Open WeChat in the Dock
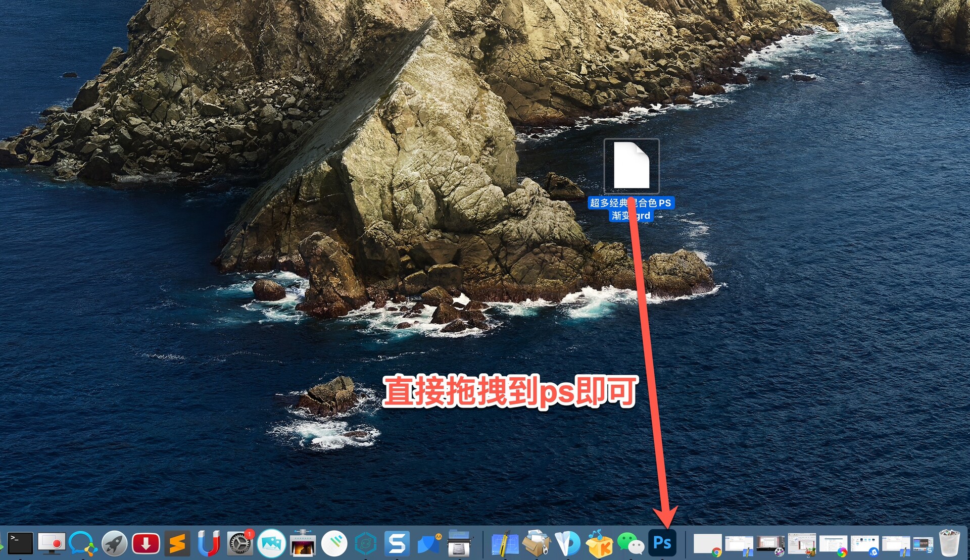 point(630,544)
